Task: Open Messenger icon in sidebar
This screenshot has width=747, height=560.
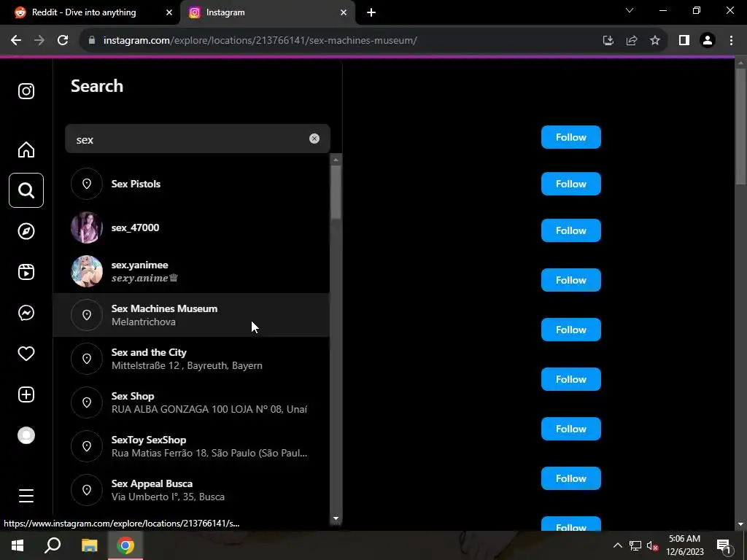Action: tap(26, 313)
